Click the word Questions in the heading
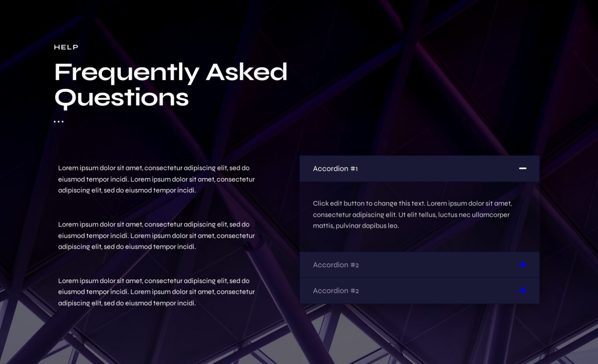598x364 pixels. (x=121, y=98)
